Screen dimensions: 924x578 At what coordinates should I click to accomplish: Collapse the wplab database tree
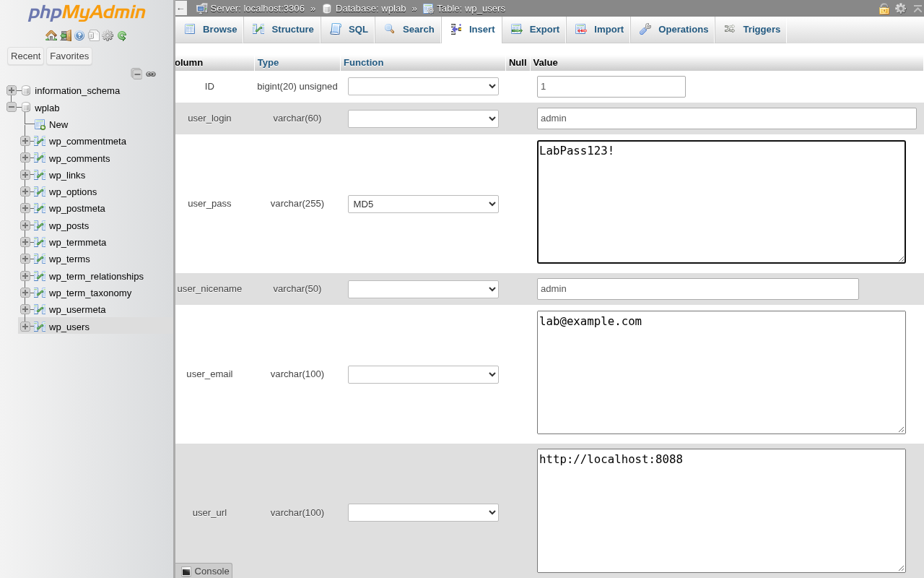click(12, 107)
